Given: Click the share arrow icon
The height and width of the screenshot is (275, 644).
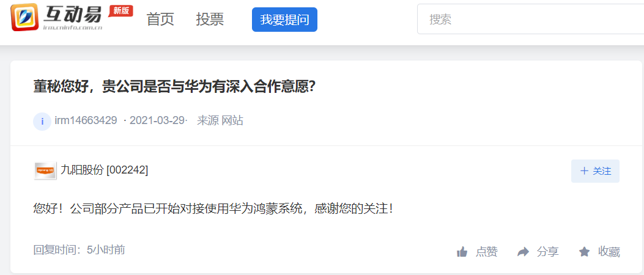Looking at the screenshot, I should coord(523,252).
